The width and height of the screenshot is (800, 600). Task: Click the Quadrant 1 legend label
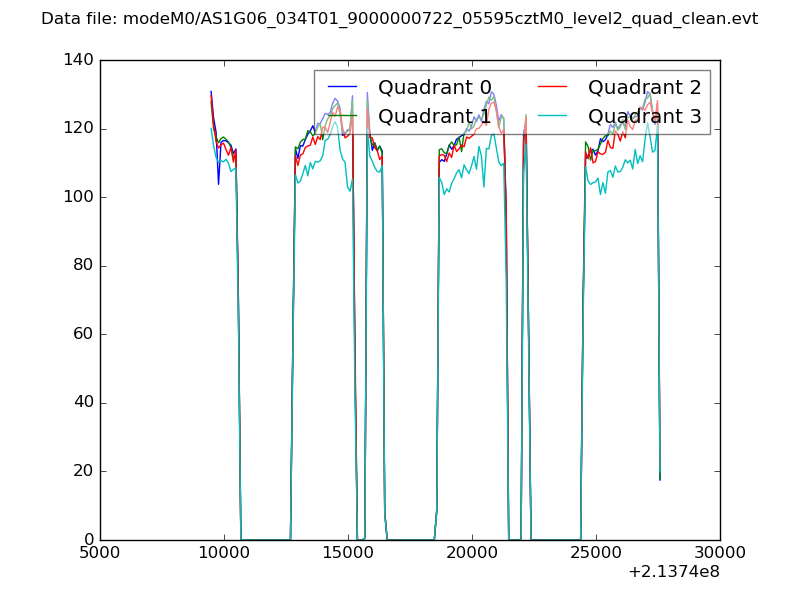[x=434, y=116]
